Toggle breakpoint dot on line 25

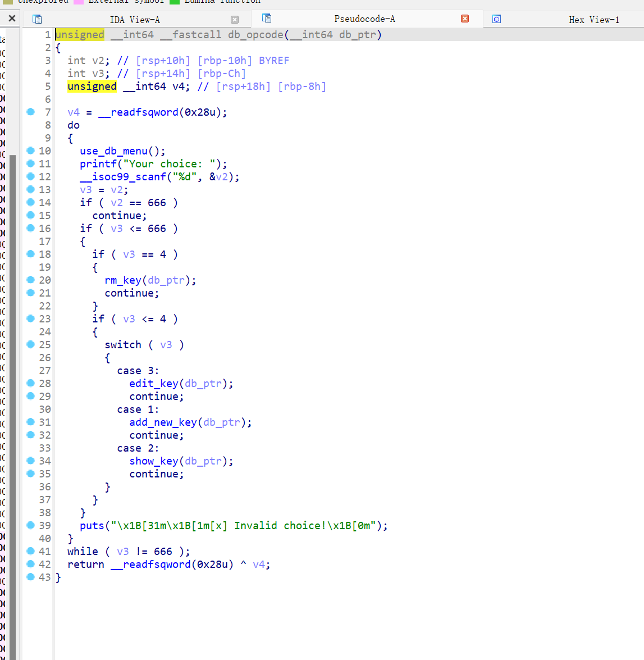coord(30,344)
